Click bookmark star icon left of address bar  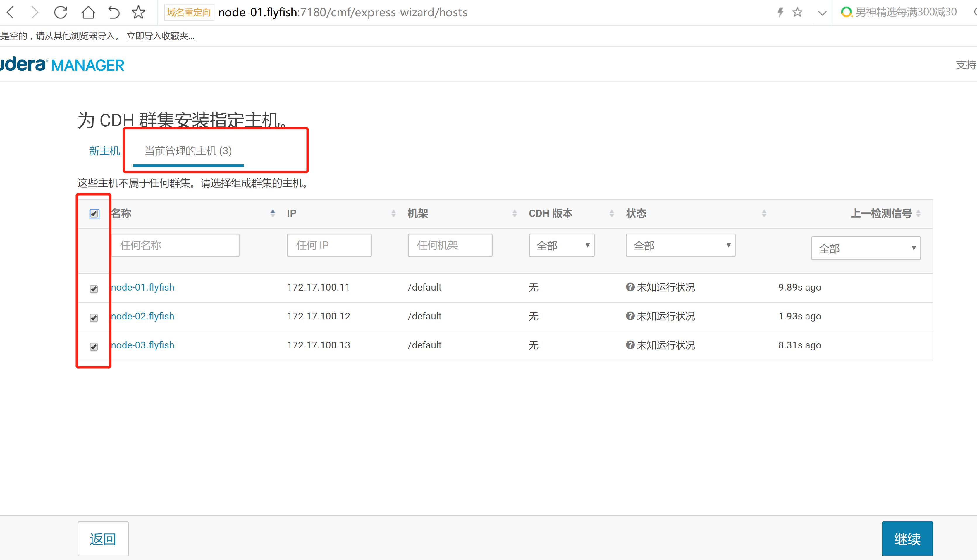139,12
